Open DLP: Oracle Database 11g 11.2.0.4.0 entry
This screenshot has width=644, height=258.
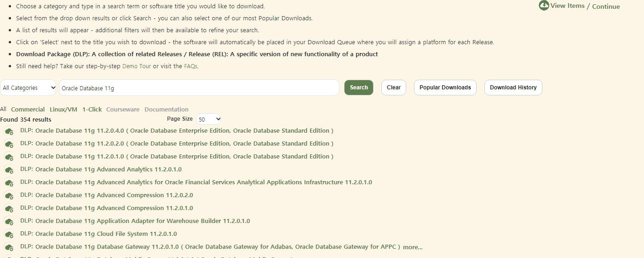[177, 130]
